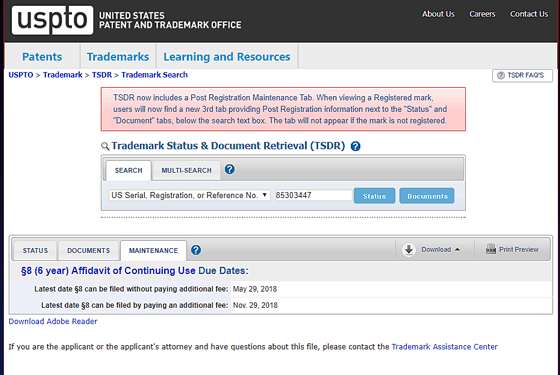This screenshot has width=560, height=375.
Task: Open the US Serial, Registration dropdown
Action: [x=189, y=195]
